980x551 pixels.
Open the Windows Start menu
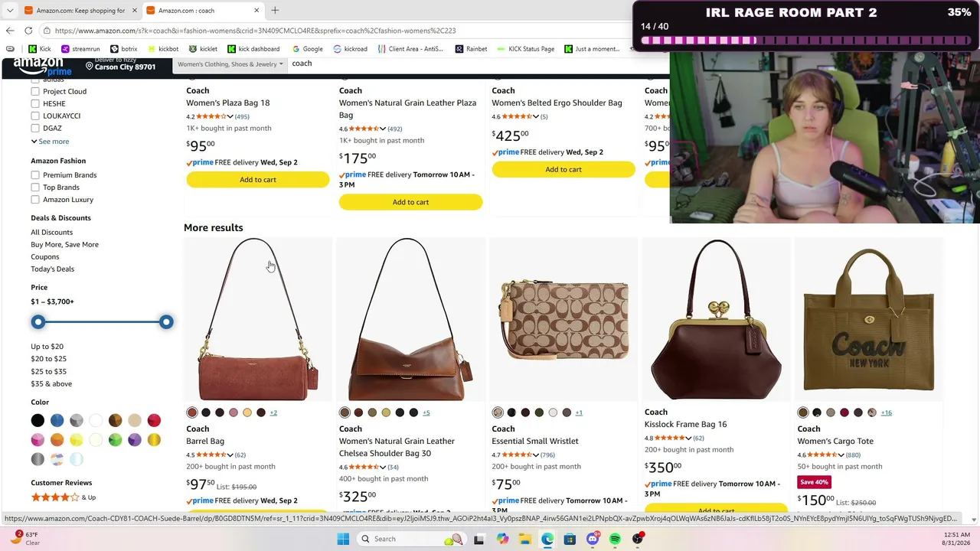point(342,539)
